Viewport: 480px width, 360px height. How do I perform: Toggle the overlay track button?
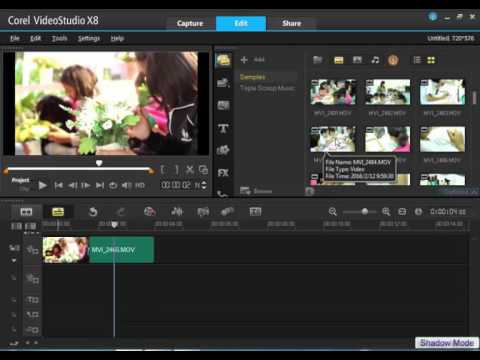pyautogui.click(x=32, y=278)
